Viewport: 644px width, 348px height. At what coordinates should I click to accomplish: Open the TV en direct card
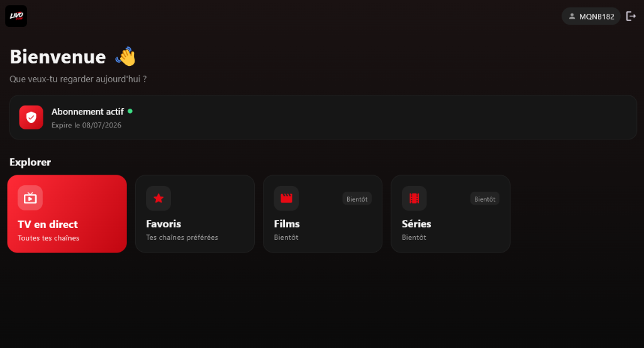pos(67,214)
